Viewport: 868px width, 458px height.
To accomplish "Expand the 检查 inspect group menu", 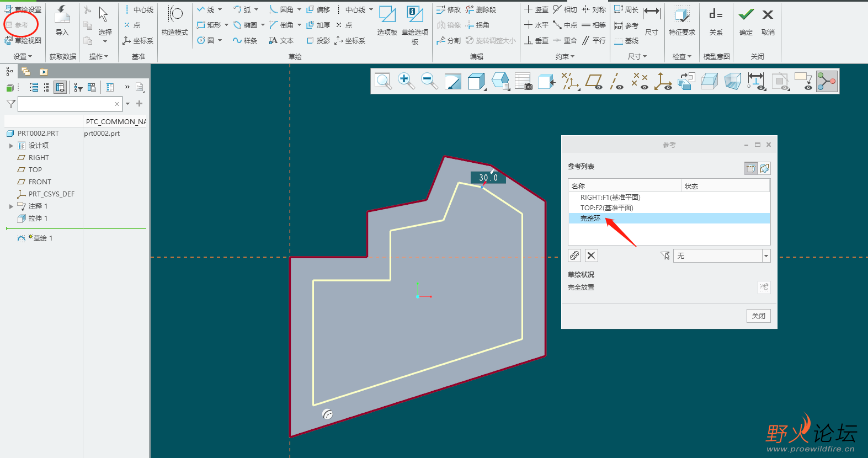I will 681,56.
